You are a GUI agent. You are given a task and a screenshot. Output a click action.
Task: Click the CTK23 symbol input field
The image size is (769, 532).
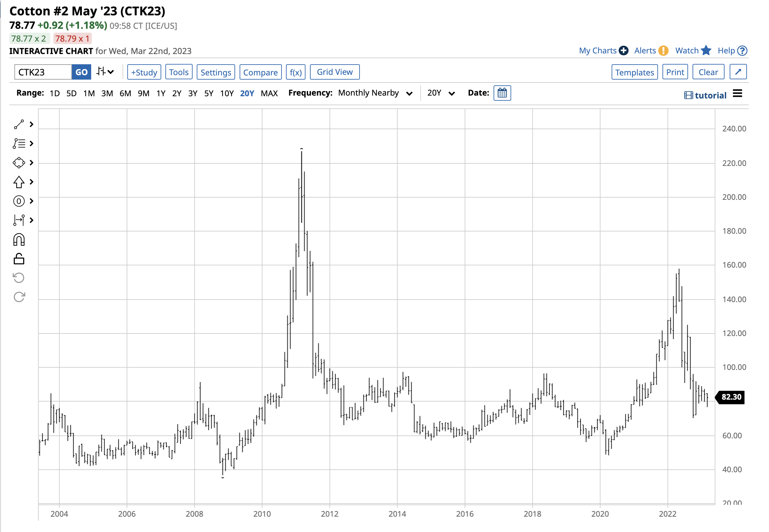pos(43,72)
